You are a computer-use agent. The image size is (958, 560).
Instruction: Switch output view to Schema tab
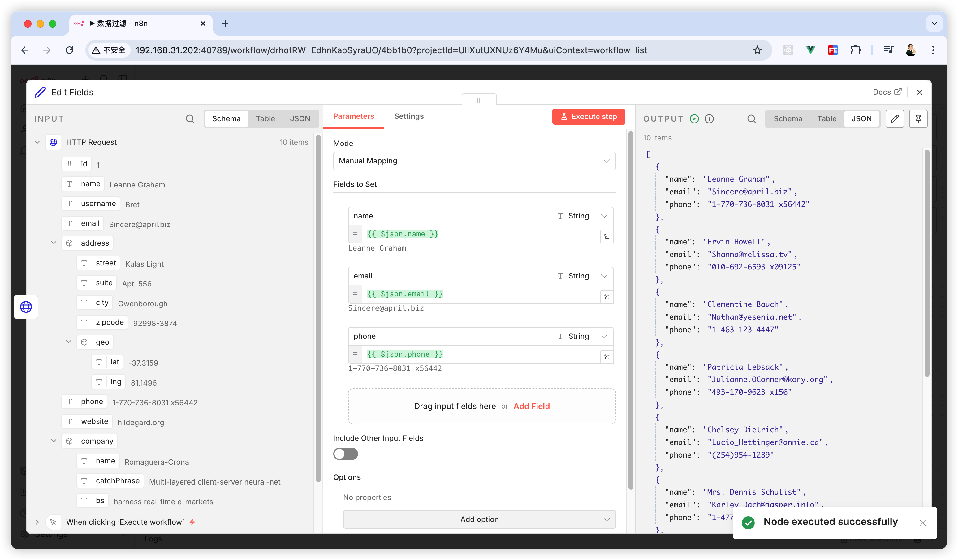[x=788, y=119]
